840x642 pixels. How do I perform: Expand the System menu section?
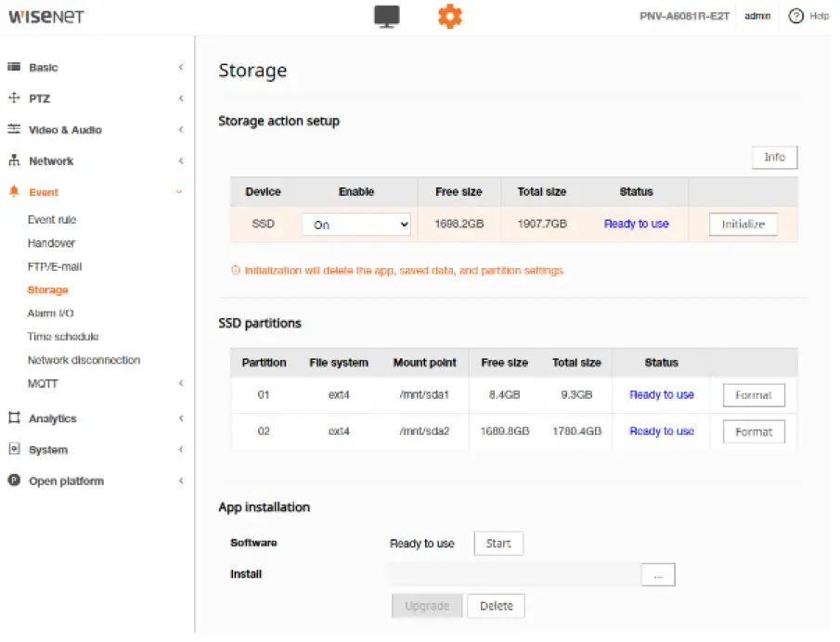(x=180, y=450)
